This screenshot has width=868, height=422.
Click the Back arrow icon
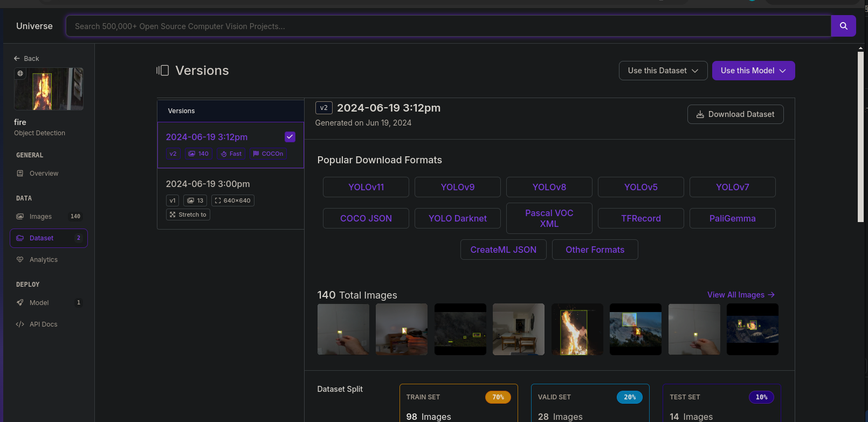click(17, 58)
